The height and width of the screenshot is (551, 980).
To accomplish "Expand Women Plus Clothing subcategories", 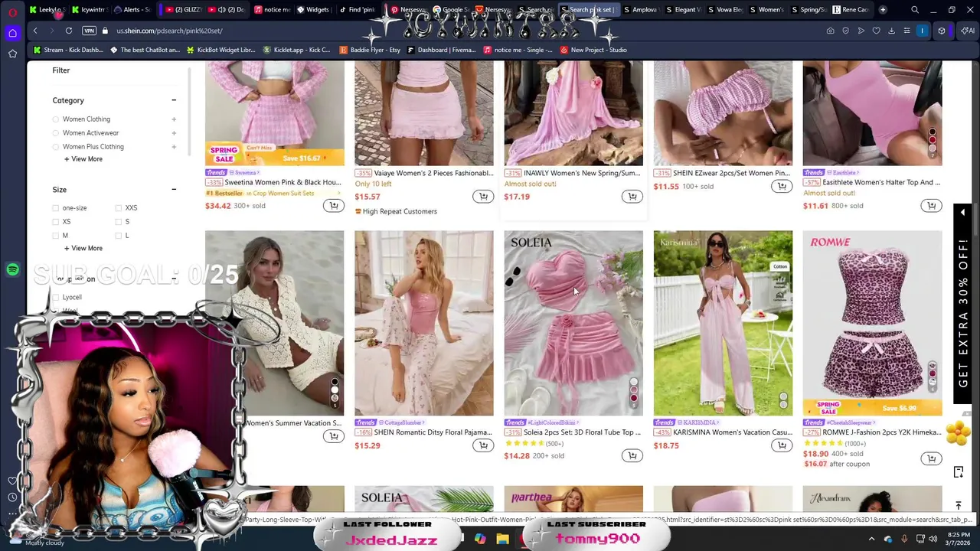I will [174, 147].
